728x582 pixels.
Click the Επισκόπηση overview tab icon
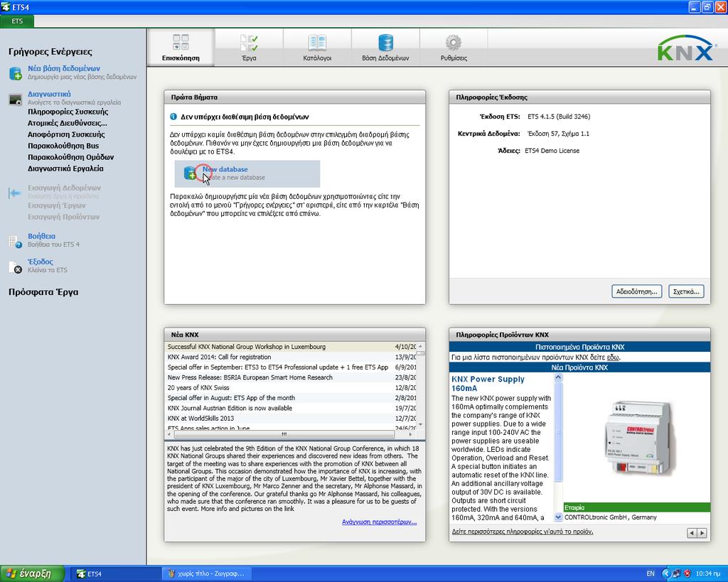(x=181, y=42)
